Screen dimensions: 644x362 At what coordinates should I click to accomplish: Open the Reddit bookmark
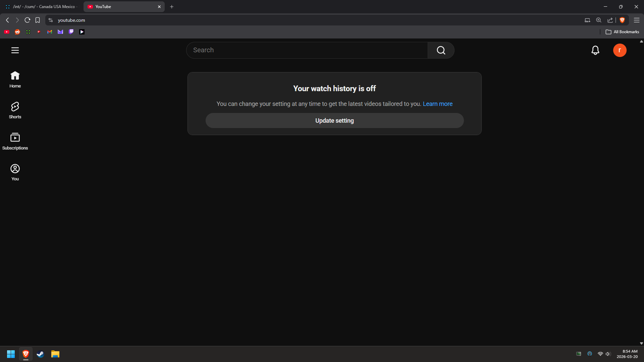tap(17, 32)
